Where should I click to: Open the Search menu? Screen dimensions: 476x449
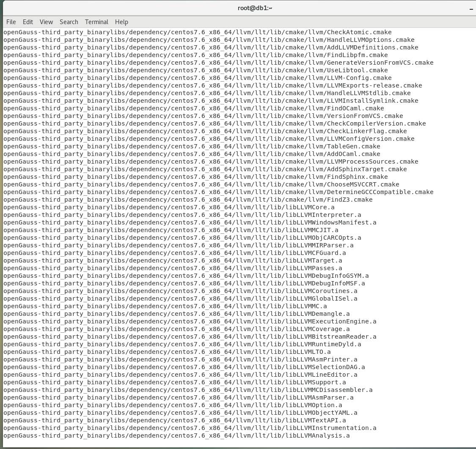pos(69,22)
